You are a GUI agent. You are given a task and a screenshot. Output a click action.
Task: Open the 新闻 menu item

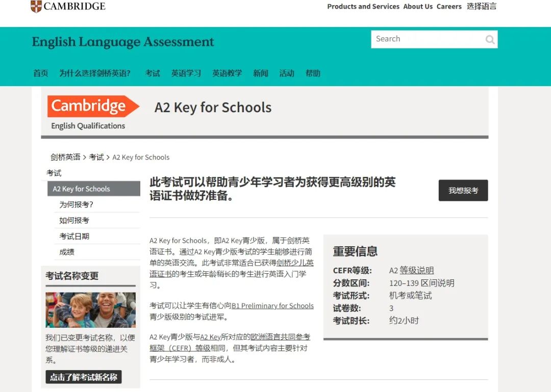[260, 73]
